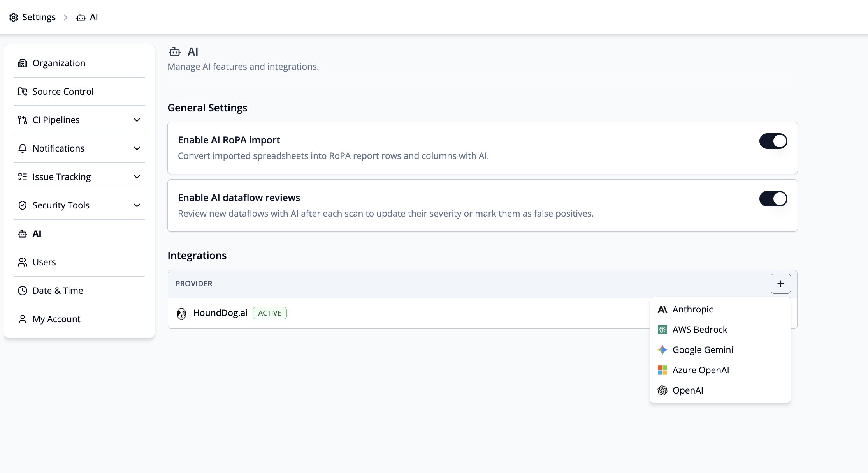Click the HoundDog.ai provider row name
Viewport: 868px width, 473px height.
(220, 313)
